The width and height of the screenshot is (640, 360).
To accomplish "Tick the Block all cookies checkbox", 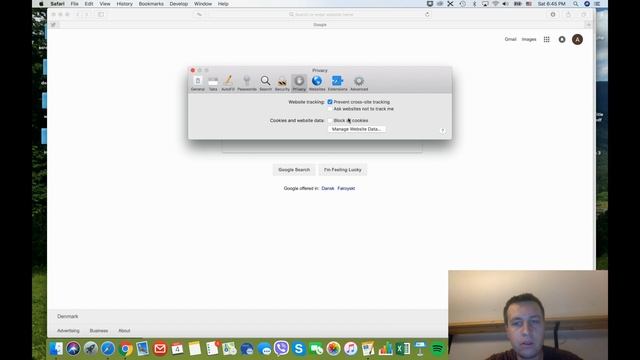I will (330, 120).
